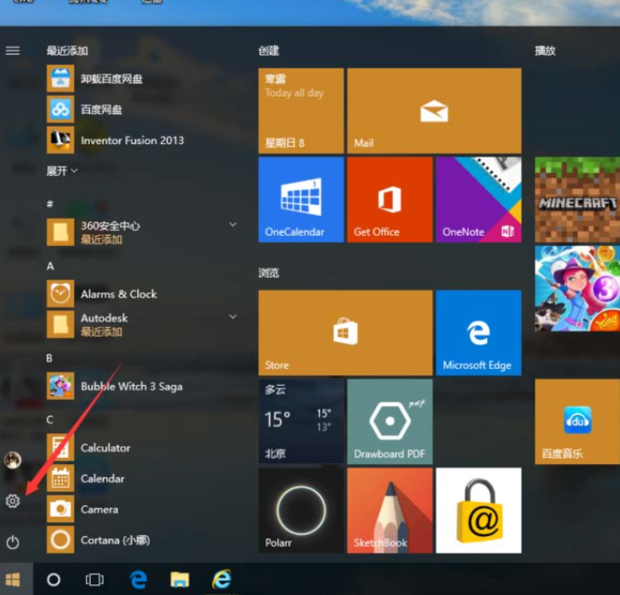This screenshot has width=620, height=595.
Task: Expand the hamburger menu at top-left
Action: (13, 50)
